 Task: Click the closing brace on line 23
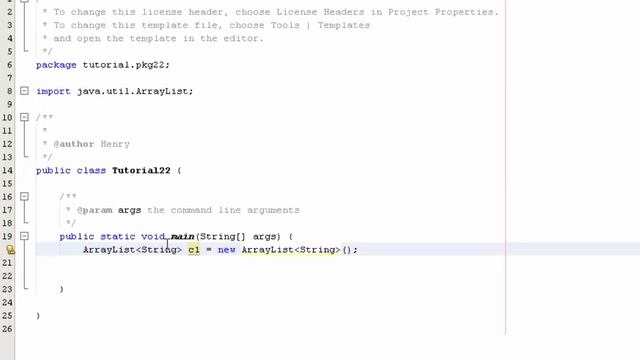click(x=62, y=289)
